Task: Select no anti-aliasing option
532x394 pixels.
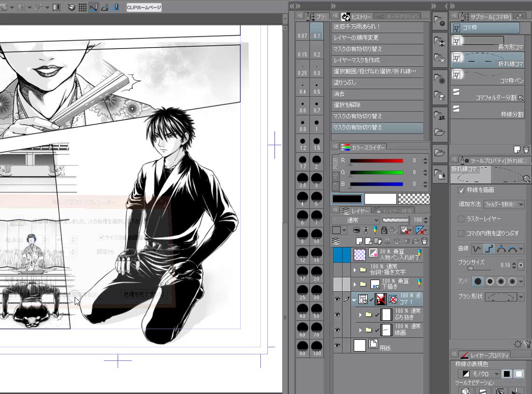Action: (478, 281)
